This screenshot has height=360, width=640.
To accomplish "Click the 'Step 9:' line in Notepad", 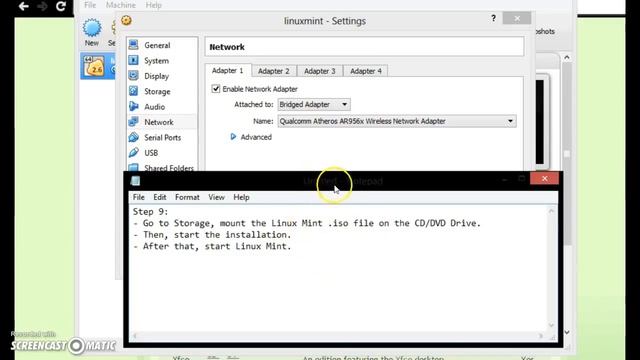I will click(150, 211).
